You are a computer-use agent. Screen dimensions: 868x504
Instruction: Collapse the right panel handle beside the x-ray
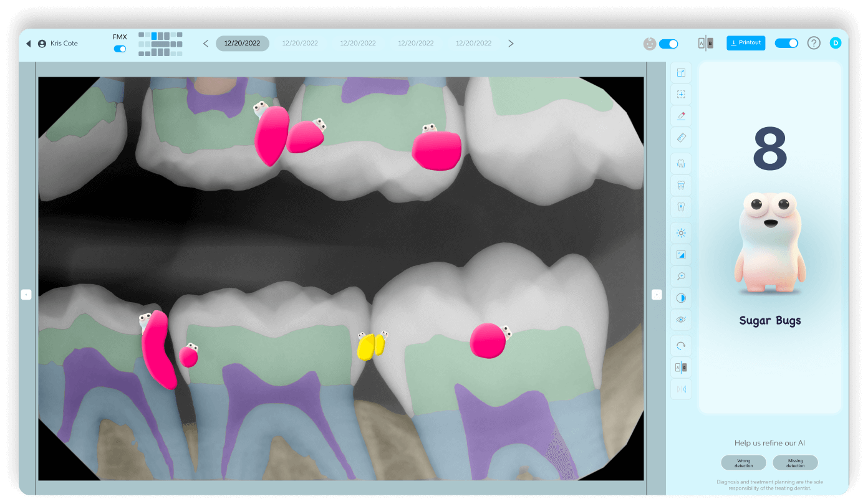click(657, 295)
